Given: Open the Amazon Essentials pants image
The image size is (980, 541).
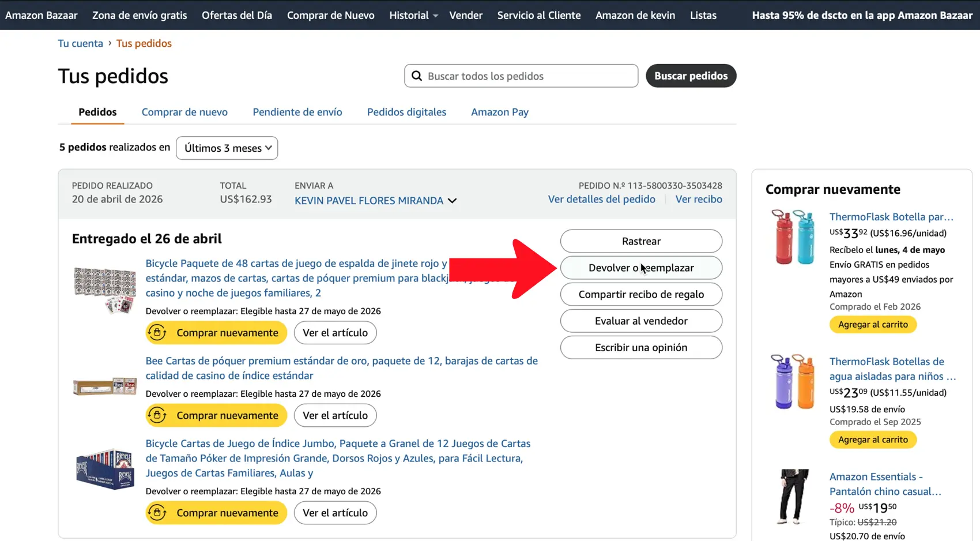Looking at the screenshot, I should click(x=793, y=497).
